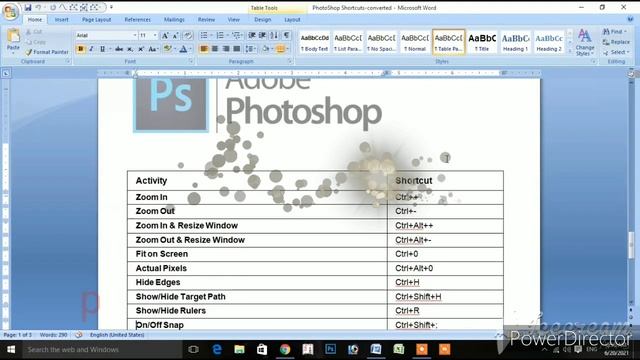Align text left
The width and height of the screenshot is (640, 360).
coord(204,49)
